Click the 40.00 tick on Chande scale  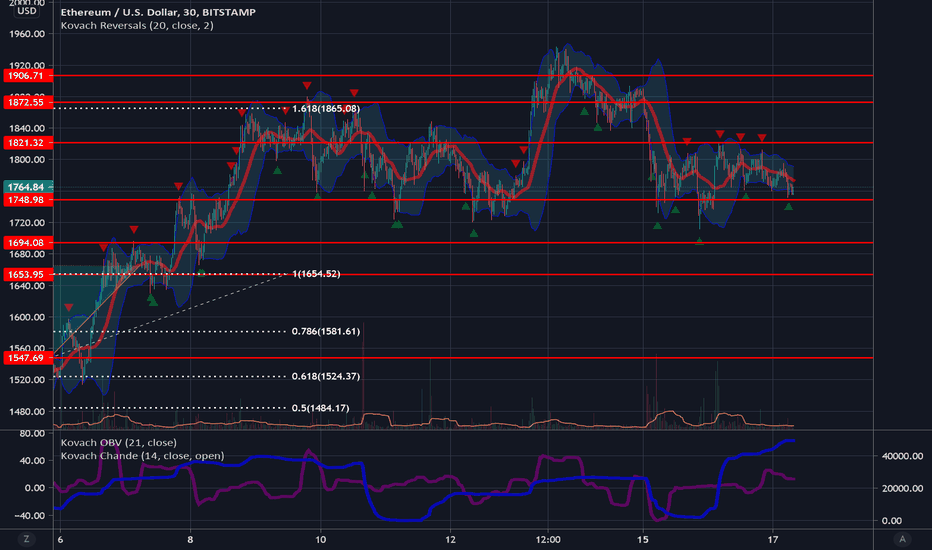32,461
